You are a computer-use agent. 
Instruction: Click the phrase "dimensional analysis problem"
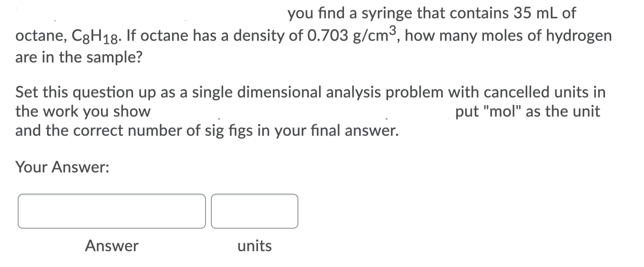[343, 92]
